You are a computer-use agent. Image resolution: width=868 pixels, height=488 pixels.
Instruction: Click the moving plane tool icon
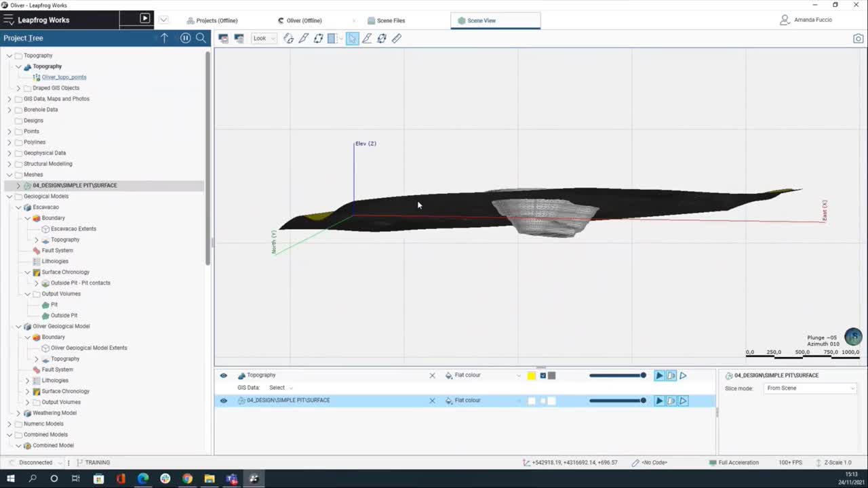pyautogui.click(x=318, y=39)
